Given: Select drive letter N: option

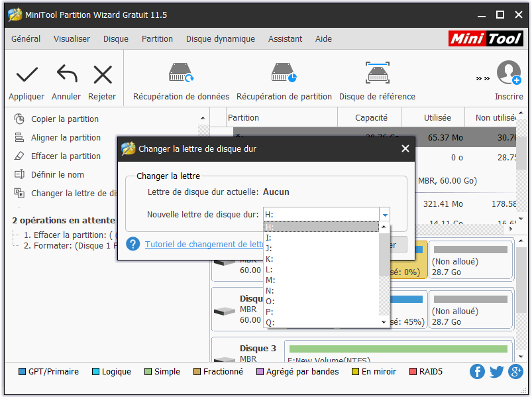Looking at the screenshot, I should pyautogui.click(x=321, y=291).
